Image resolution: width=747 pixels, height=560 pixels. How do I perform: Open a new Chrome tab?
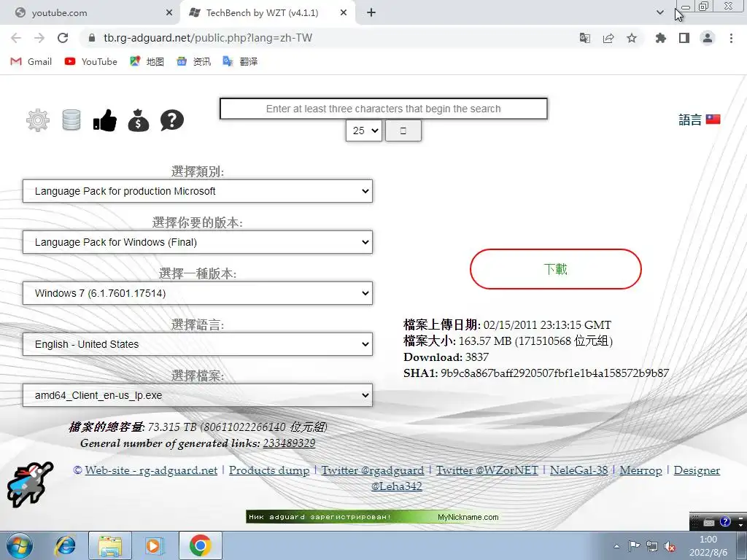coord(371,13)
